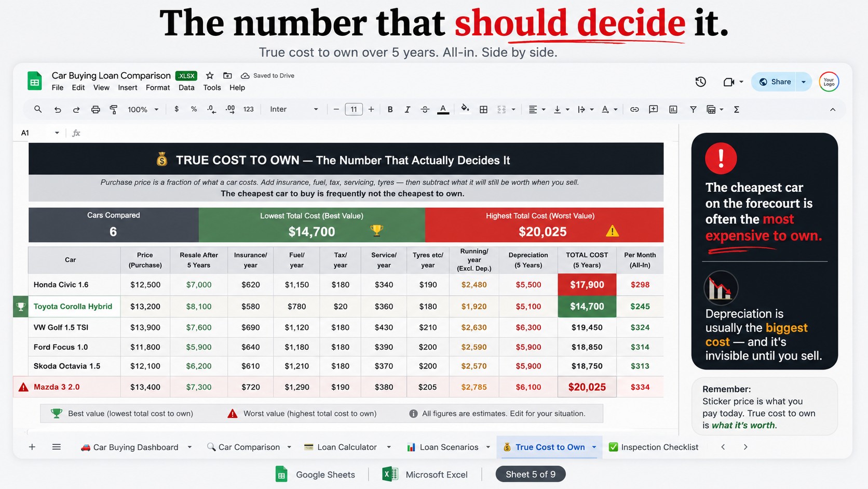Format selection as currency
This screenshot has width=868, height=489.
pos(177,109)
